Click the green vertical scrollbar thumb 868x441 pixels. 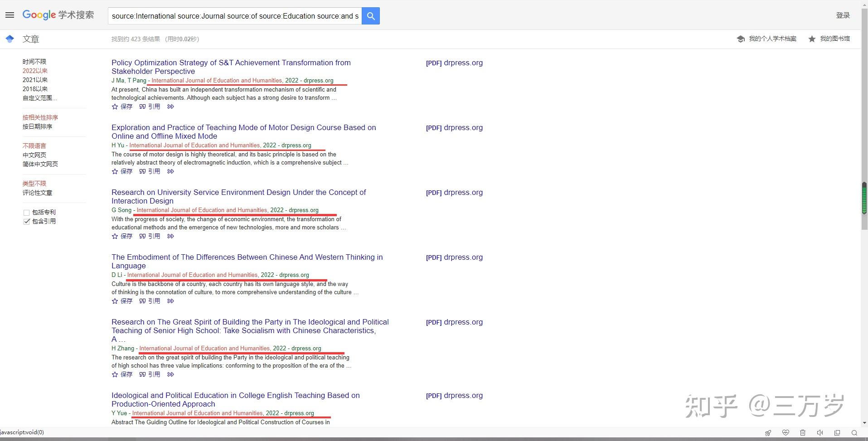pos(864,198)
